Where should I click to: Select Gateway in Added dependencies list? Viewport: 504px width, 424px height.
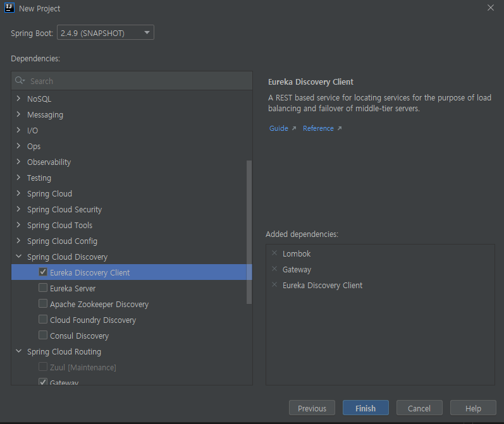click(297, 269)
